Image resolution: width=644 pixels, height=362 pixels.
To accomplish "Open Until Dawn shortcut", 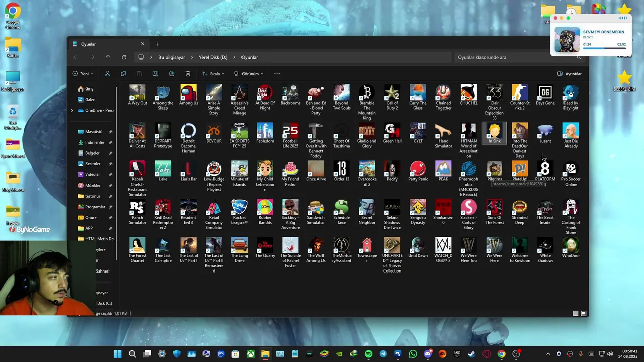I will [418, 248].
